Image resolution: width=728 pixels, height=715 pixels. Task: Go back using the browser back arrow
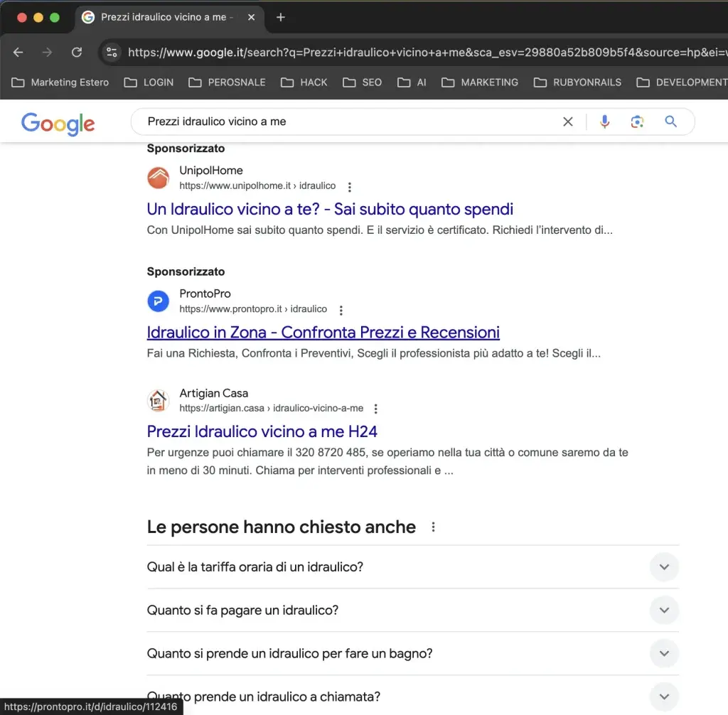point(18,52)
